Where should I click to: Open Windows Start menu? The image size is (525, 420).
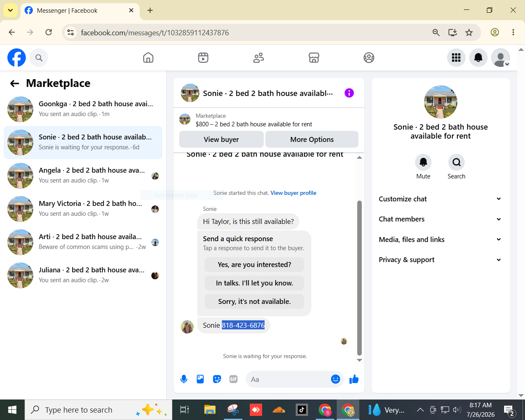[x=12, y=410]
